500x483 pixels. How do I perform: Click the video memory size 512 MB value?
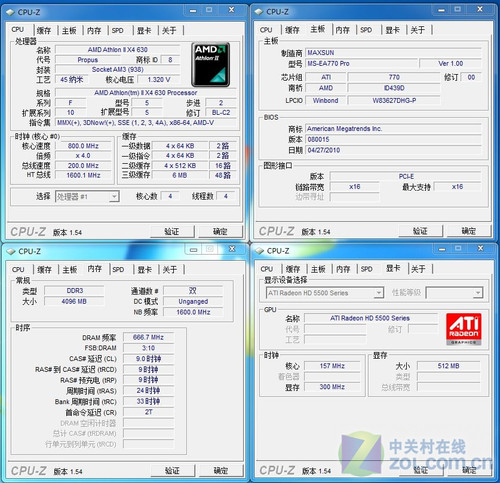[448, 366]
